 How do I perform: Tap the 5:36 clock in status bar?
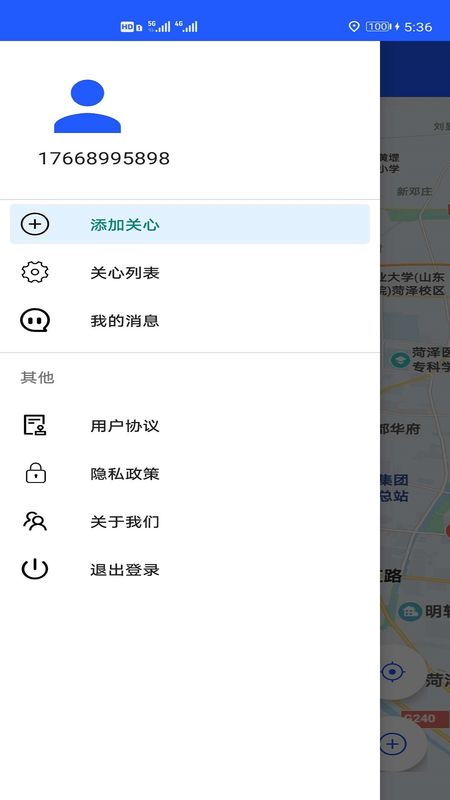click(x=418, y=27)
